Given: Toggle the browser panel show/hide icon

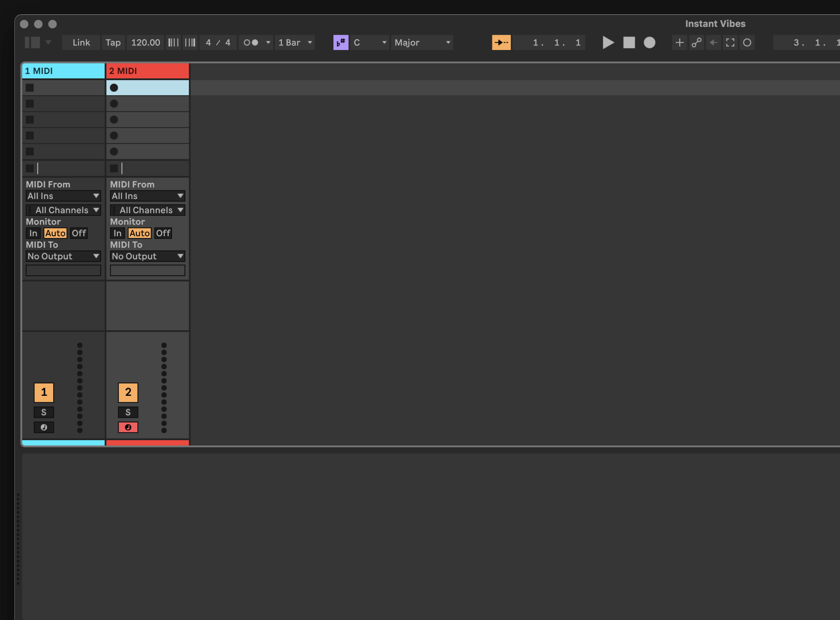Looking at the screenshot, I should [32, 43].
